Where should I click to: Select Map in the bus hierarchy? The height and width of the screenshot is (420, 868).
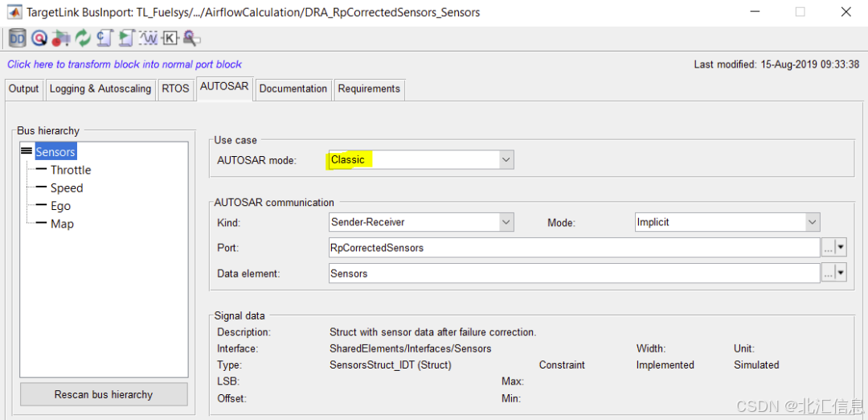pos(62,224)
